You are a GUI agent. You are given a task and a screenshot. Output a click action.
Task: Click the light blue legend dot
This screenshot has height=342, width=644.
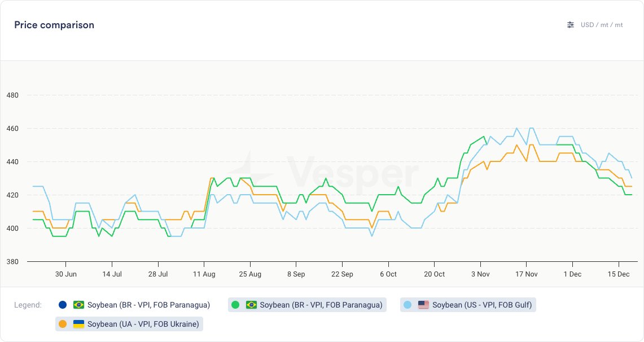[408, 305]
